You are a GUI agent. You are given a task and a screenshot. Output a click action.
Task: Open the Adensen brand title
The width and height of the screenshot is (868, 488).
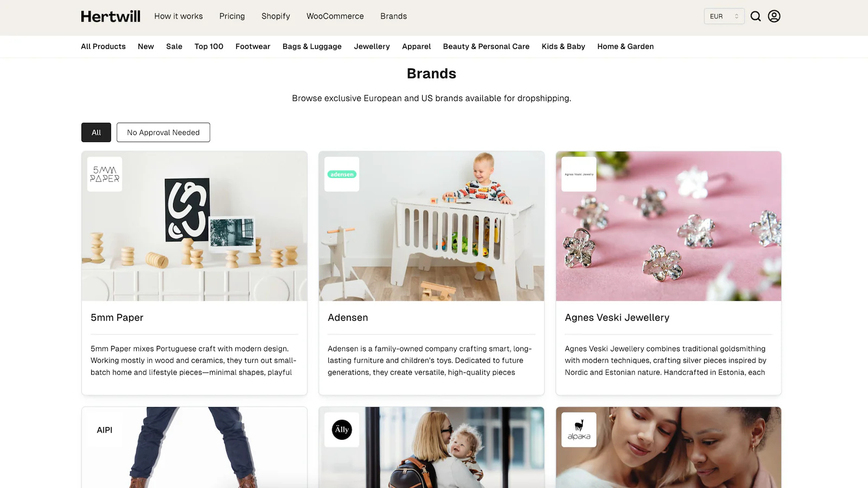coord(348,318)
